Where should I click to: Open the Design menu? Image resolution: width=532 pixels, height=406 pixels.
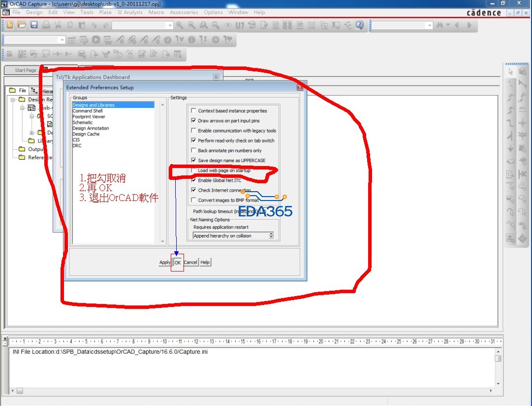pos(34,12)
